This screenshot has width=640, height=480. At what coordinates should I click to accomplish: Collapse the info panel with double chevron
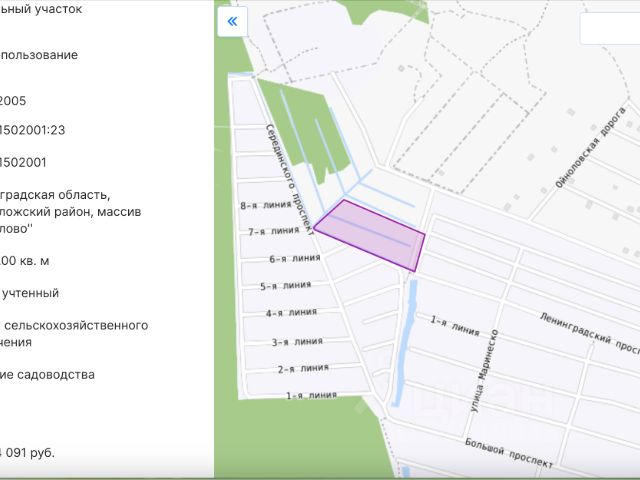coord(232,22)
